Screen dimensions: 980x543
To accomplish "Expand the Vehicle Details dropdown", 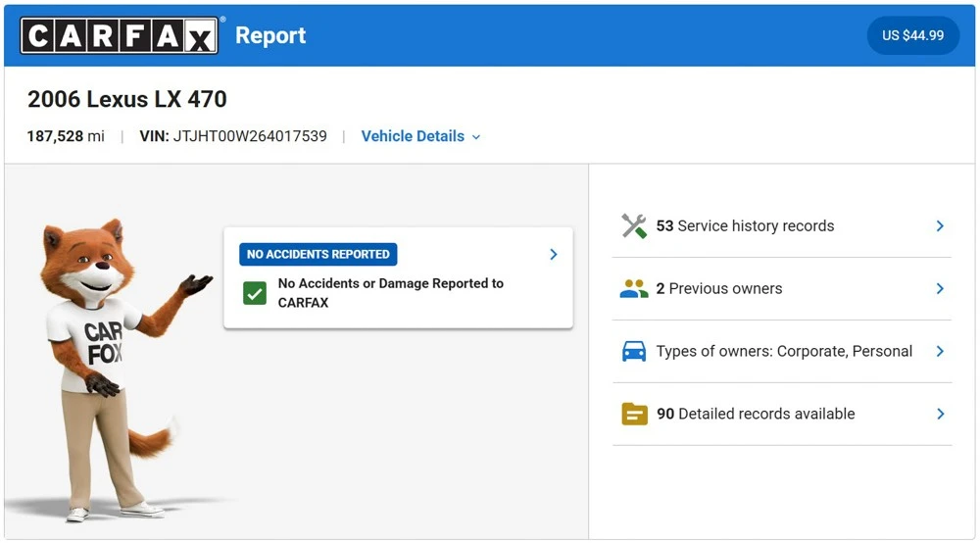I will point(420,136).
